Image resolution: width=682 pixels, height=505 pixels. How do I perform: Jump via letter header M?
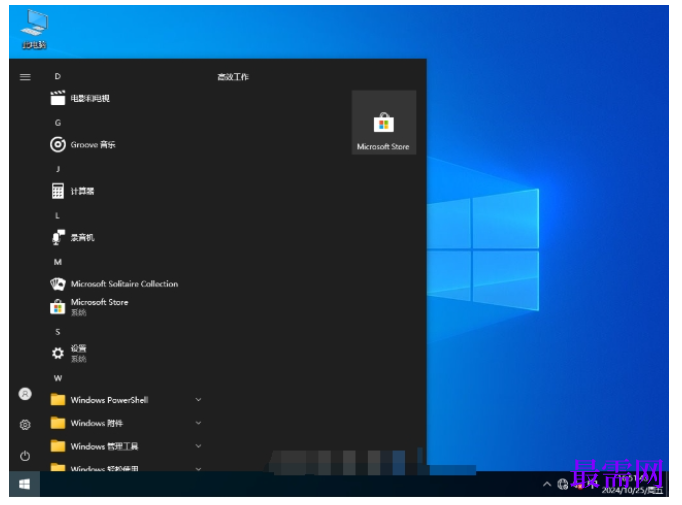pos(58,262)
